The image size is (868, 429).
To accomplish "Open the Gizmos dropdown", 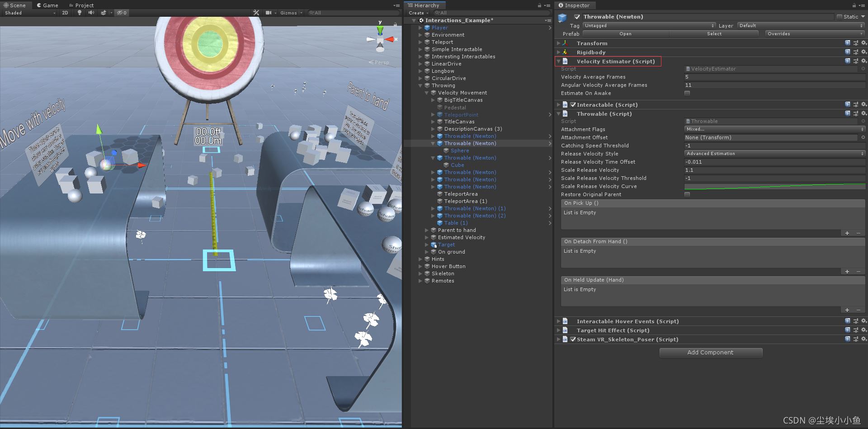I will click(x=291, y=13).
